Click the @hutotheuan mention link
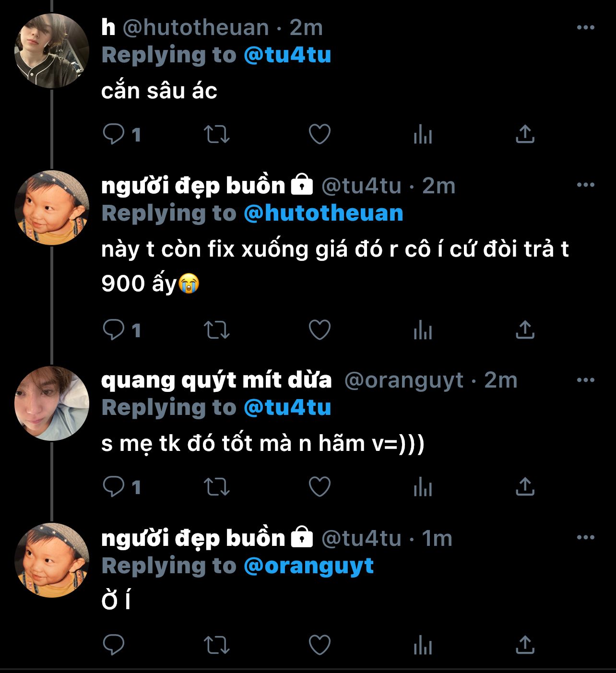The width and height of the screenshot is (616, 673). click(x=323, y=213)
